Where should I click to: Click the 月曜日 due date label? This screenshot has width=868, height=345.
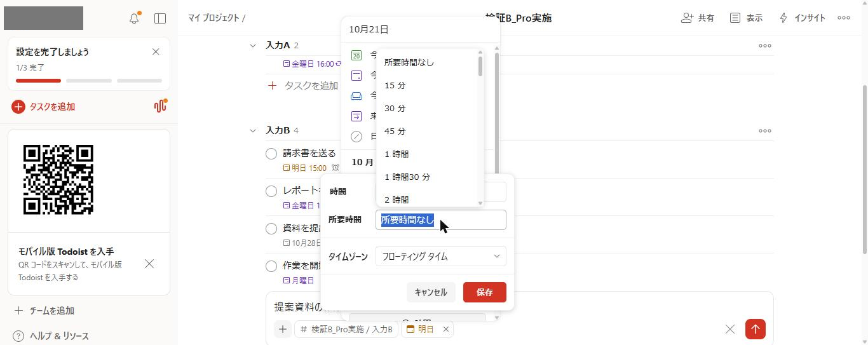(299, 280)
